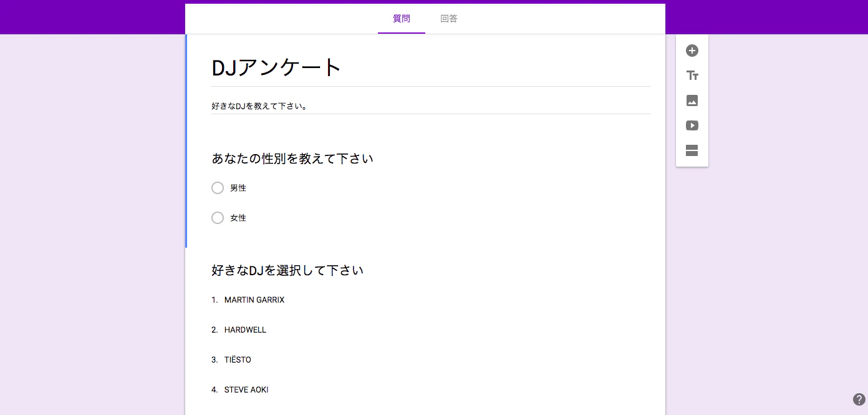Select the 女性 radio button
This screenshot has width=868, height=415.
coord(218,218)
